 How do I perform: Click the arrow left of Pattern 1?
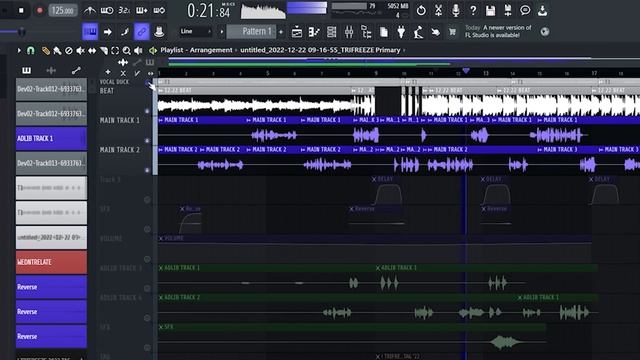222,31
